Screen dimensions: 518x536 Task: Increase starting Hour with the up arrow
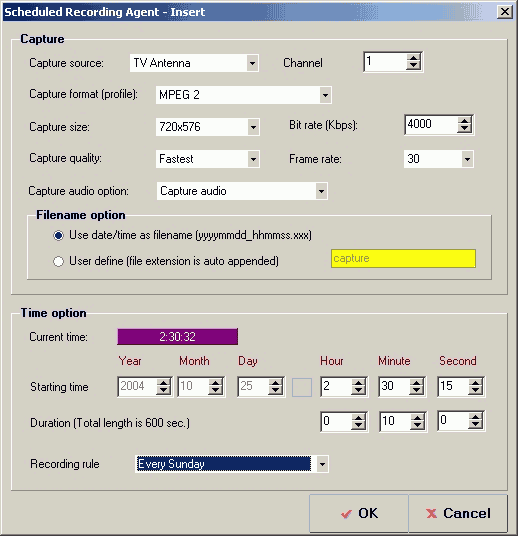pos(358,383)
